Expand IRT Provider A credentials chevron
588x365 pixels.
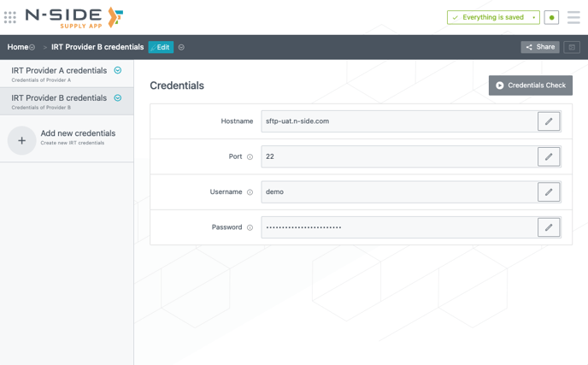click(118, 71)
